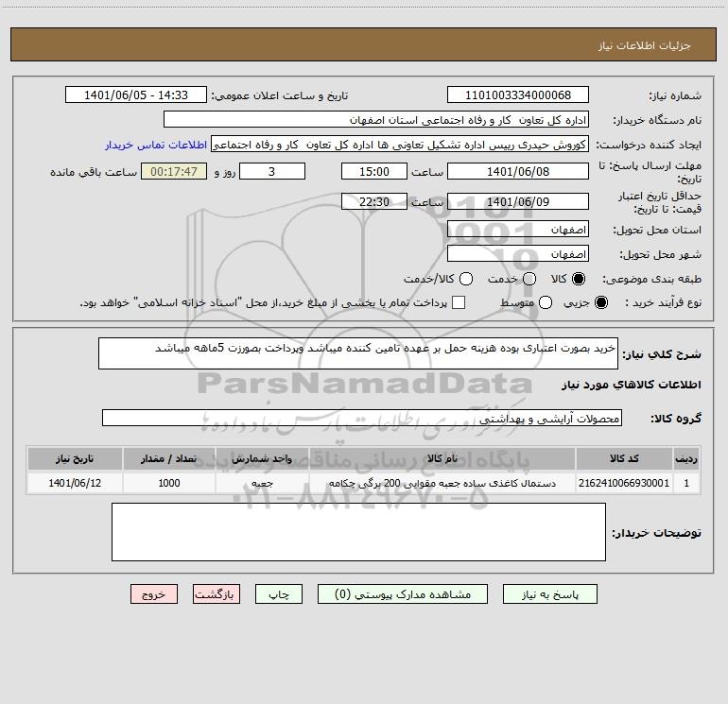
Task: Click the need date cell 1401/06/12
Action: (x=75, y=483)
